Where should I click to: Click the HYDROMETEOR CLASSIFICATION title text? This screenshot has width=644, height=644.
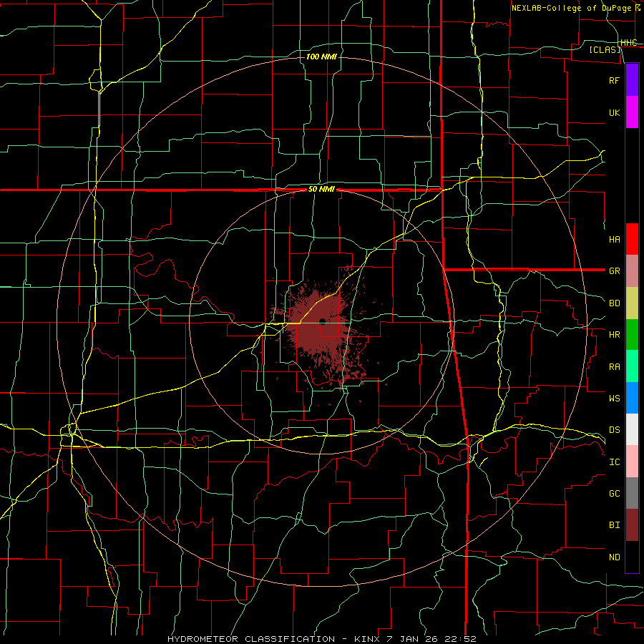click(251, 639)
